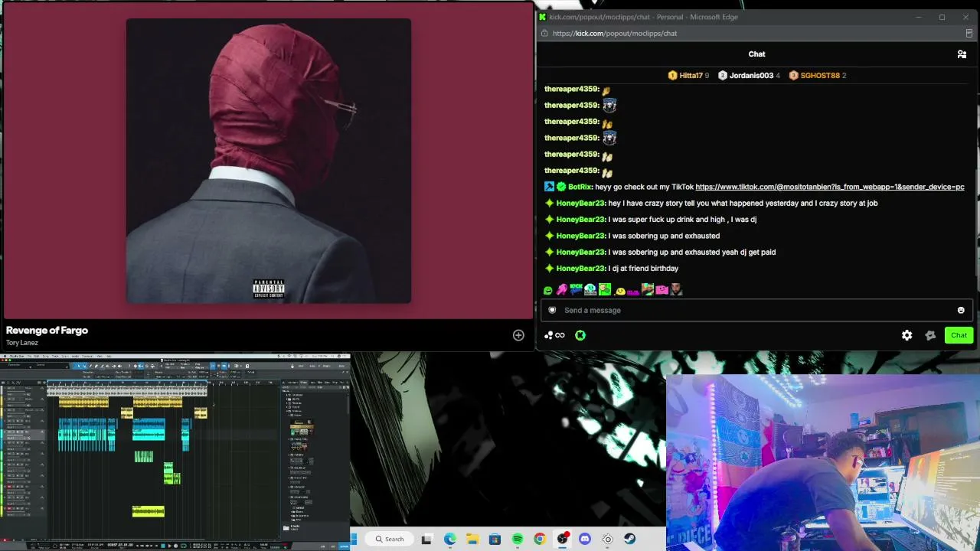Insert the bearded face quick emote
The width and height of the screenshot is (980, 551).
[x=676, y=289]
